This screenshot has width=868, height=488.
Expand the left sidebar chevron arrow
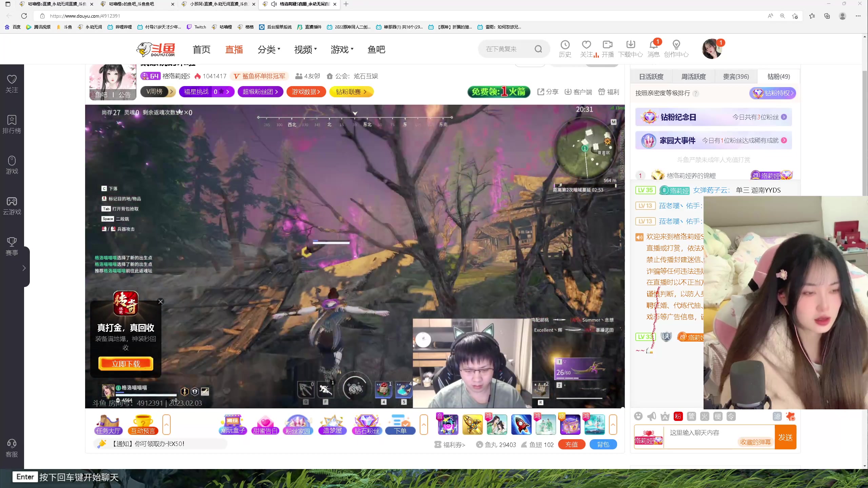(24, 268)
